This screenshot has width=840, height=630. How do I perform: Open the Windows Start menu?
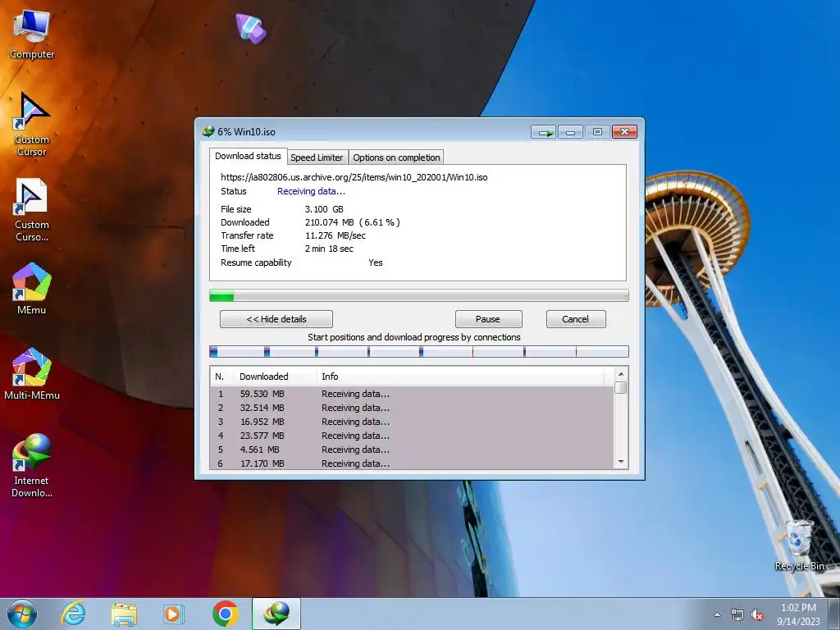(22, 614)
